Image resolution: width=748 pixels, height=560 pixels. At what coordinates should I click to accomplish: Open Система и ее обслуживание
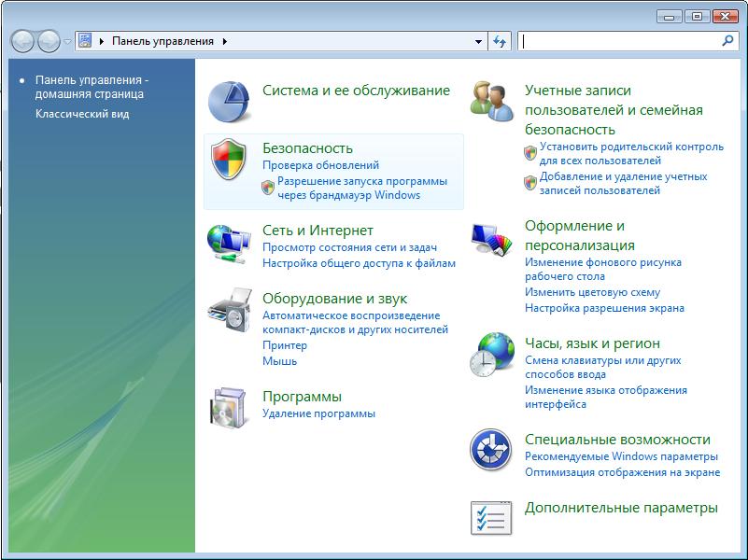tap(356, 91)
